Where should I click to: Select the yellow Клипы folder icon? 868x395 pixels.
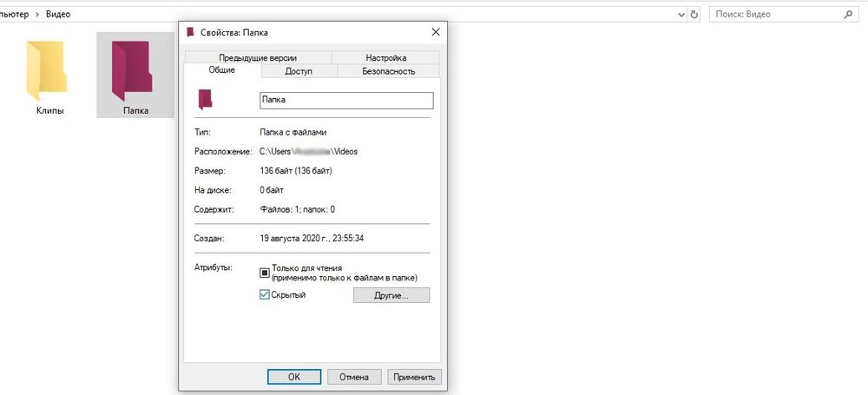tap(49, 69)
